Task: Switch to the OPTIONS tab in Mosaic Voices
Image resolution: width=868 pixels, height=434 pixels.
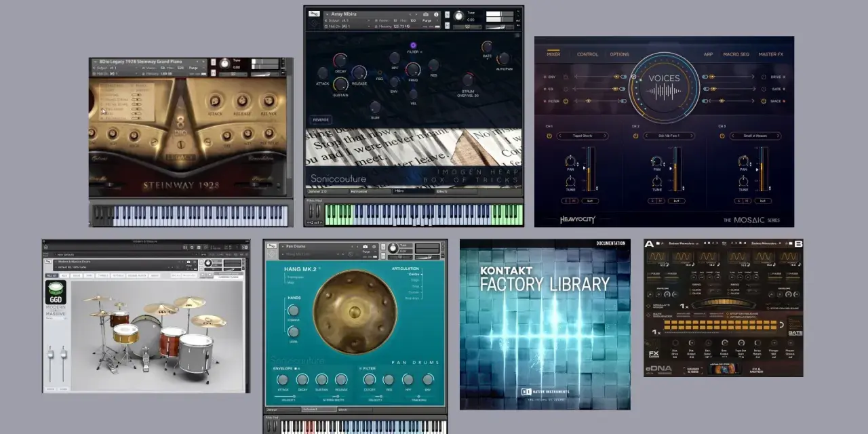Action: point(619,54)
